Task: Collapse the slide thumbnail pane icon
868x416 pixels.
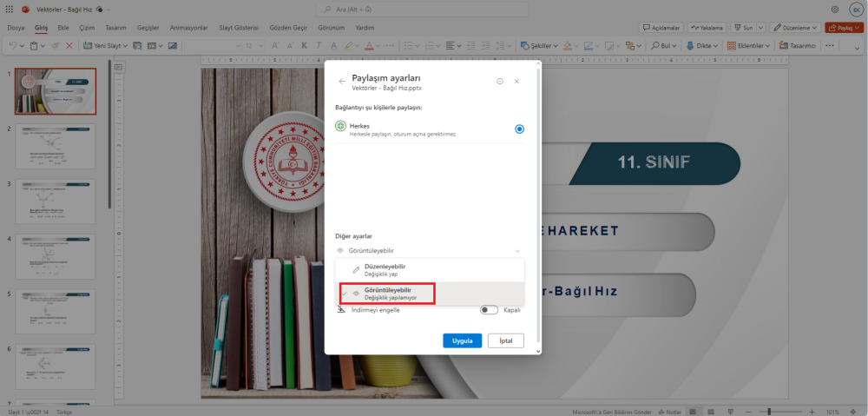Action: tap(118, 67)
